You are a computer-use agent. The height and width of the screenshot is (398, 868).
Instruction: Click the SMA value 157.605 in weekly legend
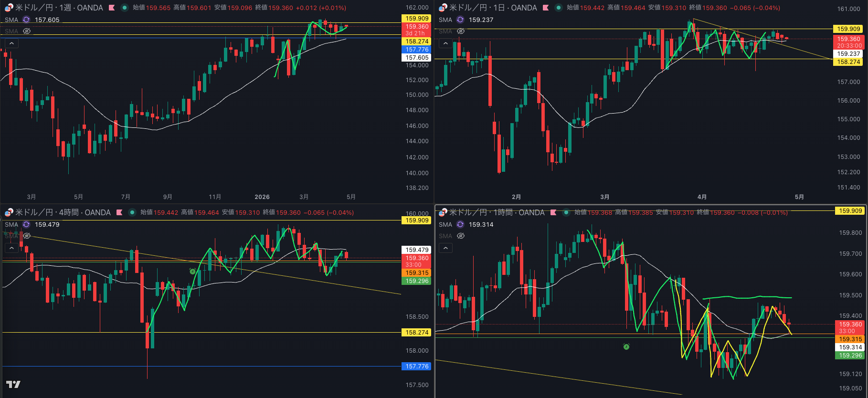tap(47, 20)
